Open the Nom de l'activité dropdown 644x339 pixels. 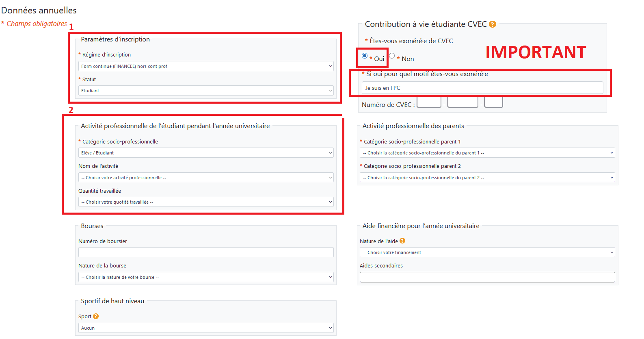(x=206, y=178)
